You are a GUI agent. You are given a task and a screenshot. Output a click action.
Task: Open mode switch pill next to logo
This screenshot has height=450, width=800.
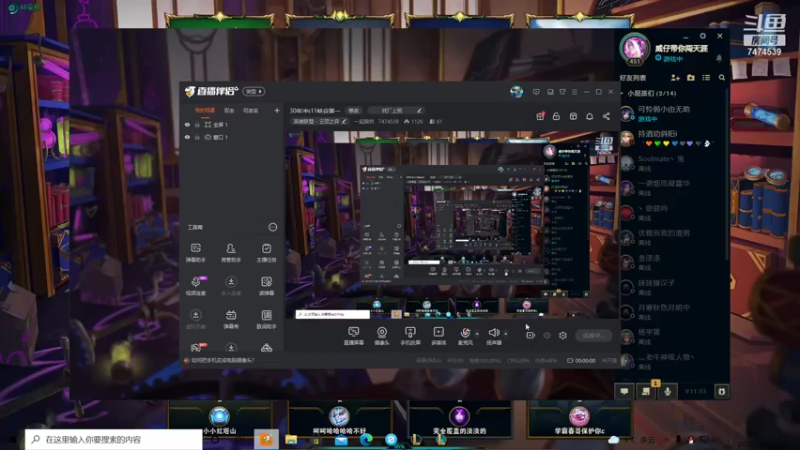(x=254, y=91)
